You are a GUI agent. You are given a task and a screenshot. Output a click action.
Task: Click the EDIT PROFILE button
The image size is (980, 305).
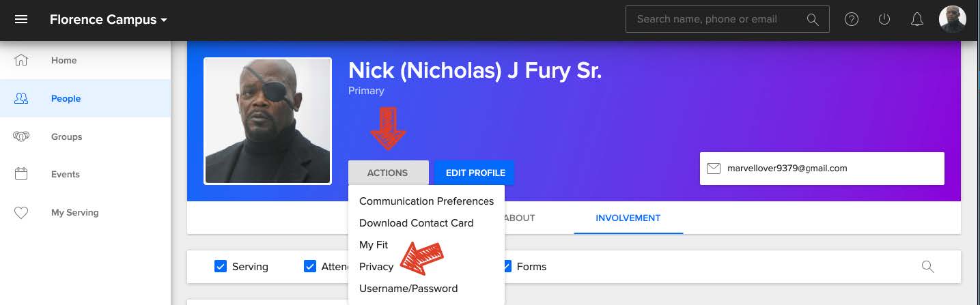(x=475, y=173)
